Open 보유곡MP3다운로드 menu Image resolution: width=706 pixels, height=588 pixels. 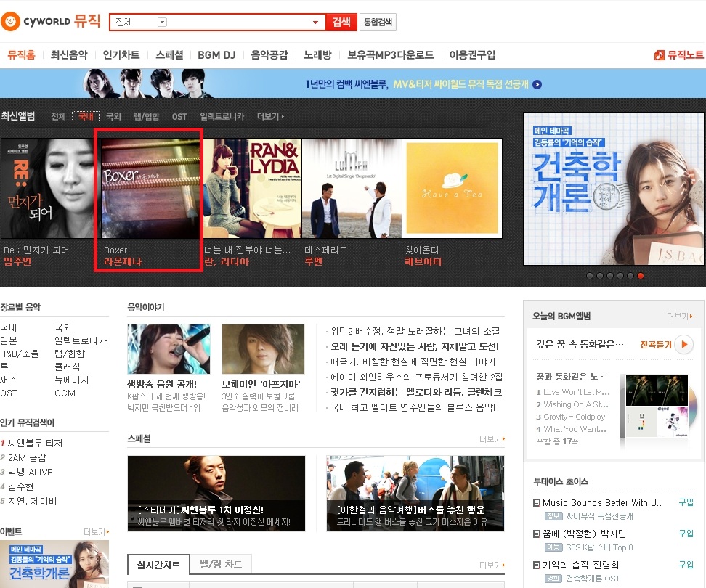tap(390, 55)
